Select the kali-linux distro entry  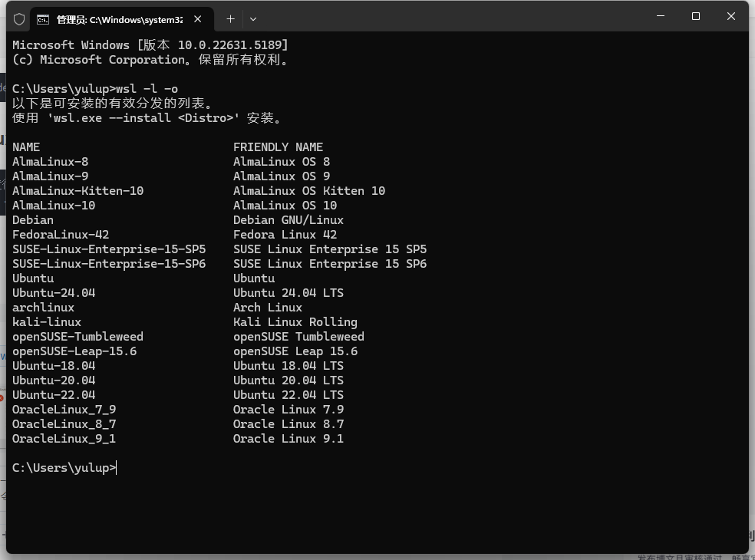click(46, 321)
